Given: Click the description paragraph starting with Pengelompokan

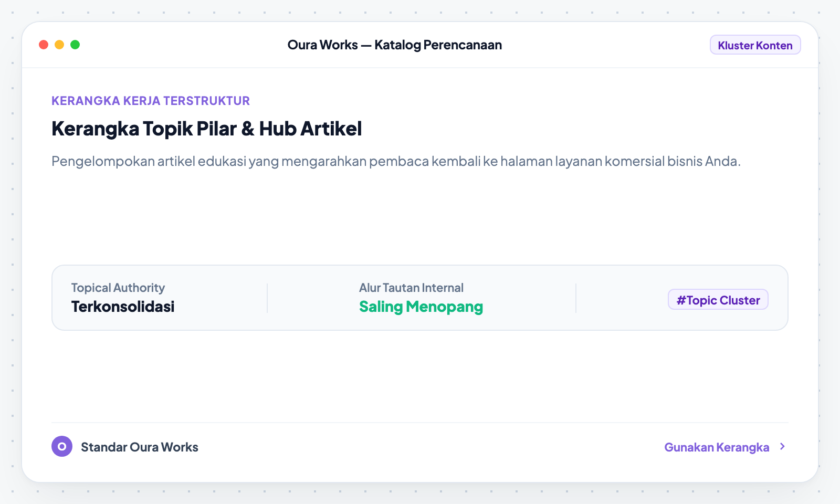Looking at the screenshot, I should (x=396, y=161).
